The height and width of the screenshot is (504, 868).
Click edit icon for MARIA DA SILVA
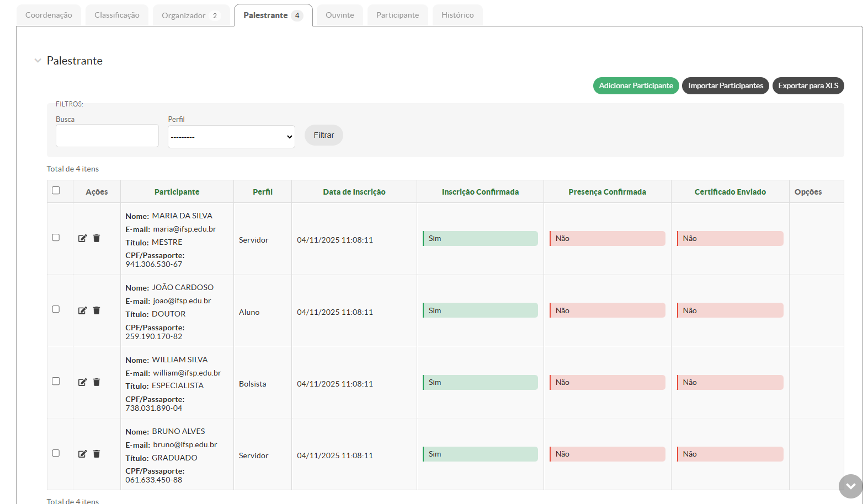(x=82, y=238)
